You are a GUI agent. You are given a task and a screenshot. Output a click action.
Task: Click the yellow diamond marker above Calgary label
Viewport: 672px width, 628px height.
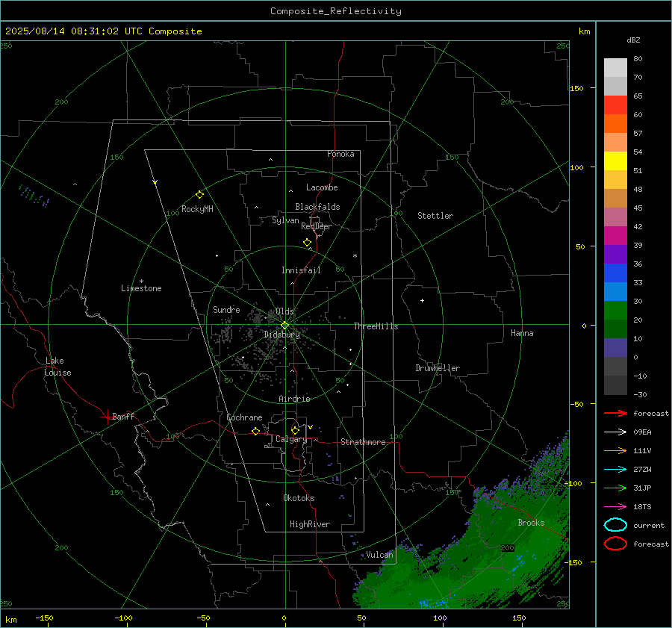pos(295,430)
